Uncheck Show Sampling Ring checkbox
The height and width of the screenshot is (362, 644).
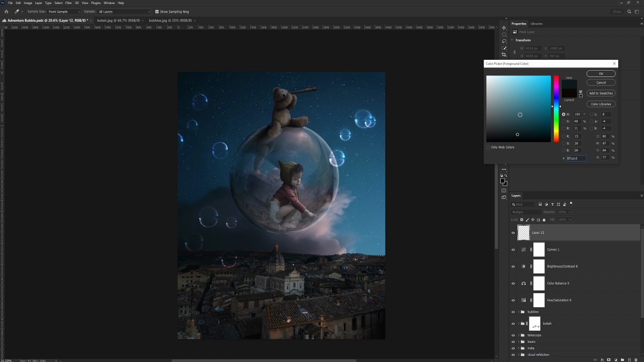157,12
